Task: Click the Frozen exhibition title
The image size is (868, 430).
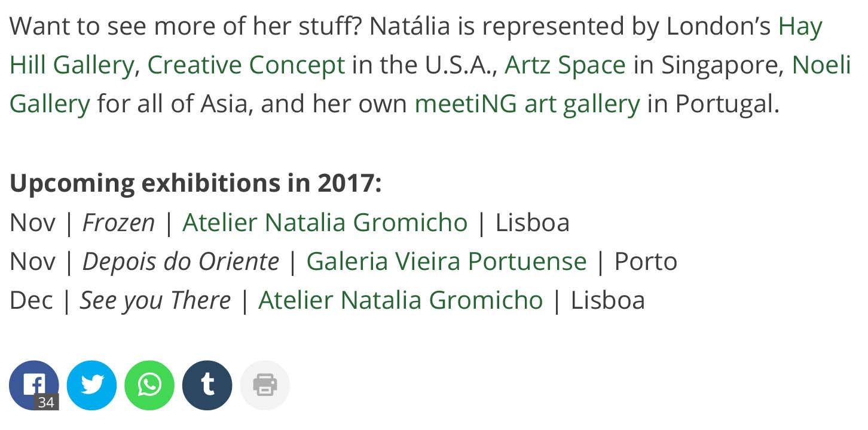Action: [x=118, y=222]
